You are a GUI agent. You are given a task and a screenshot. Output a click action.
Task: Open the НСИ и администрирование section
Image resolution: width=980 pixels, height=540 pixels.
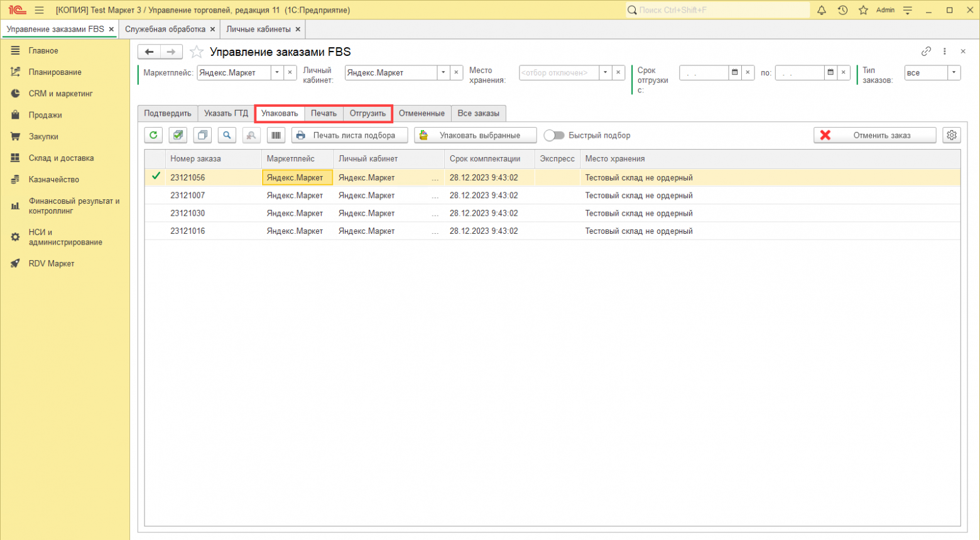click(65, 237)
